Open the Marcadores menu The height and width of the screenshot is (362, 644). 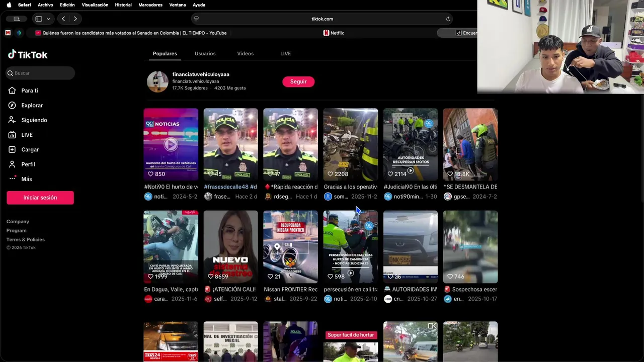[150, 5]
